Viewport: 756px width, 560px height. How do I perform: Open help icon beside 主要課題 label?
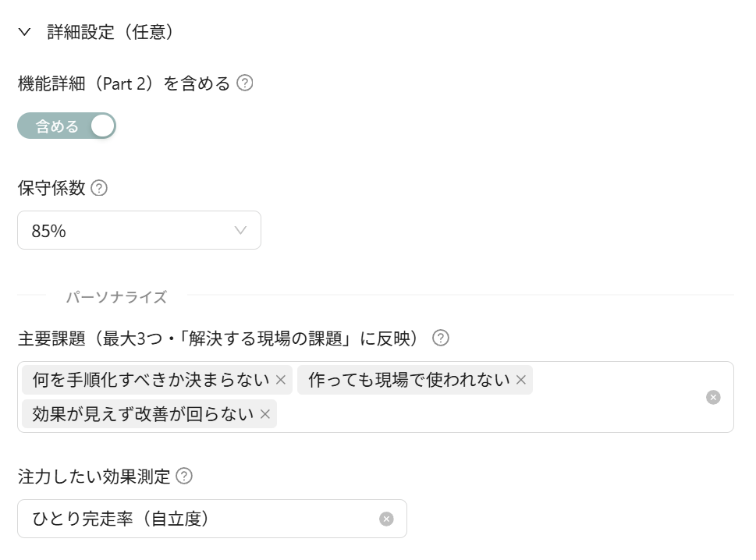click(x=440, y=338)
